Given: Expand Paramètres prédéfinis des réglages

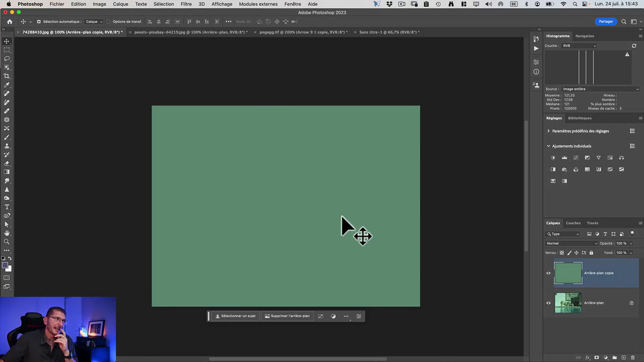Looking at the screenshot, I should [x=548, y=131].
